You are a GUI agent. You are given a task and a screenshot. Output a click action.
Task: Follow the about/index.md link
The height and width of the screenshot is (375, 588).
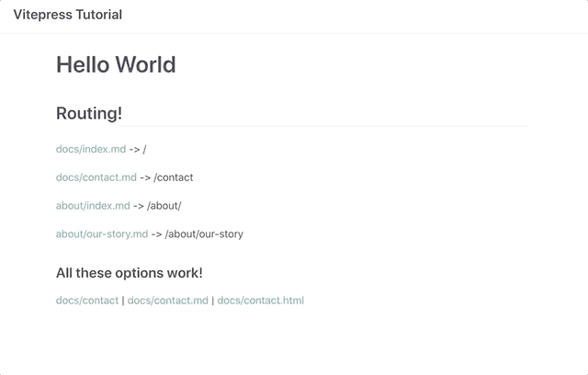(x=93, y=206)
